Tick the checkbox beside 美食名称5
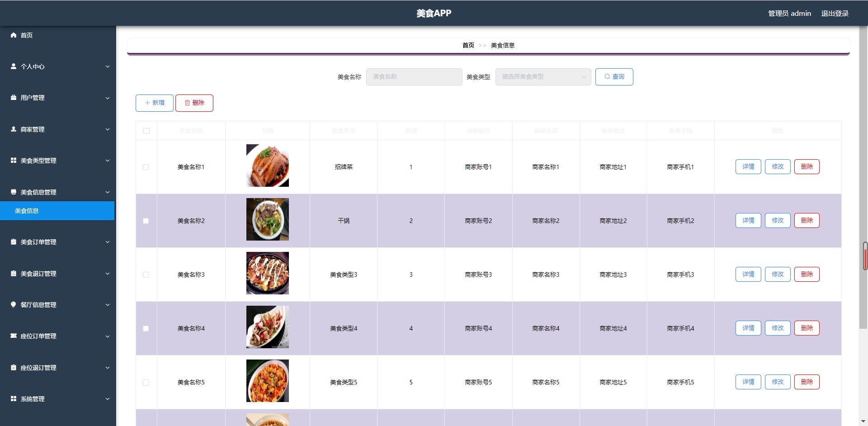This screenshot has width=868, height=426. (146, 382)
